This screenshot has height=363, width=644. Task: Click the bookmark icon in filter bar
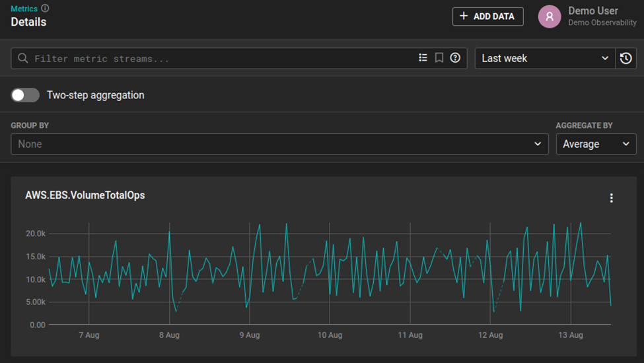click(439, 58)
